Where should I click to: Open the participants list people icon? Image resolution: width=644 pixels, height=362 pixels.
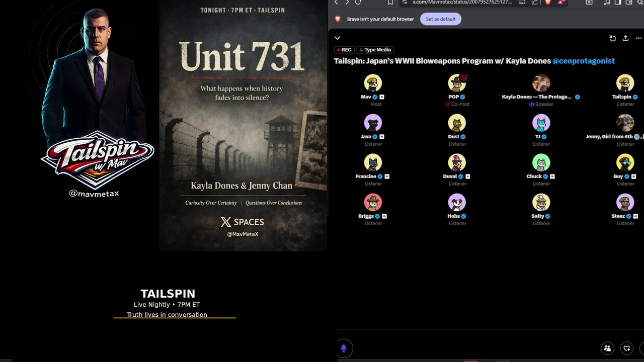[607, 348]
